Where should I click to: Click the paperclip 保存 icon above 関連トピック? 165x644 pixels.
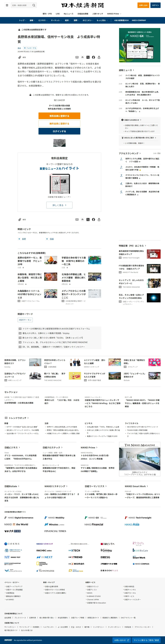[20, 220]
